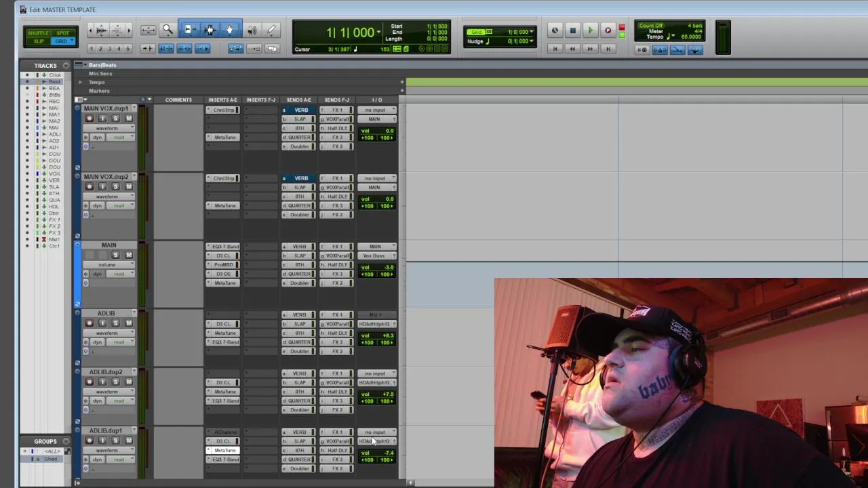Click SENDS F-J column header

pos(337,100)
